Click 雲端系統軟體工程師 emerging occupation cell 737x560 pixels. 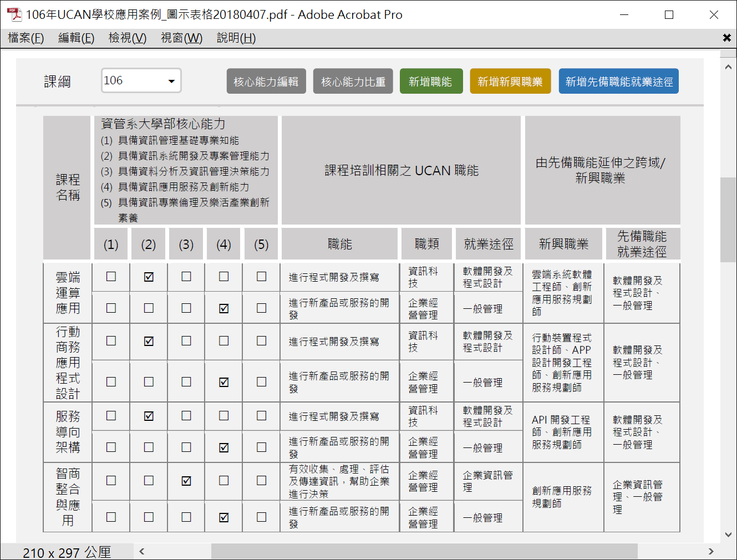point(562,293)
